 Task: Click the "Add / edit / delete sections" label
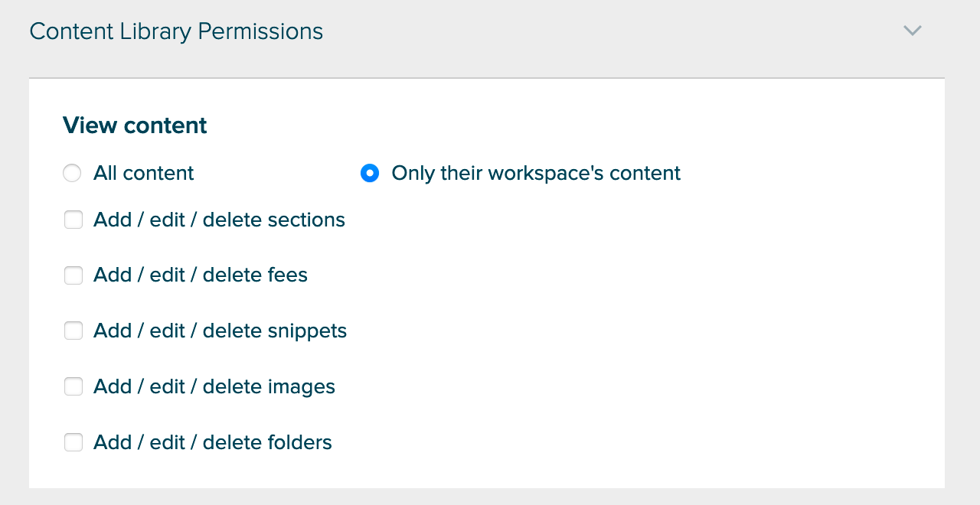tap(219, 220)
